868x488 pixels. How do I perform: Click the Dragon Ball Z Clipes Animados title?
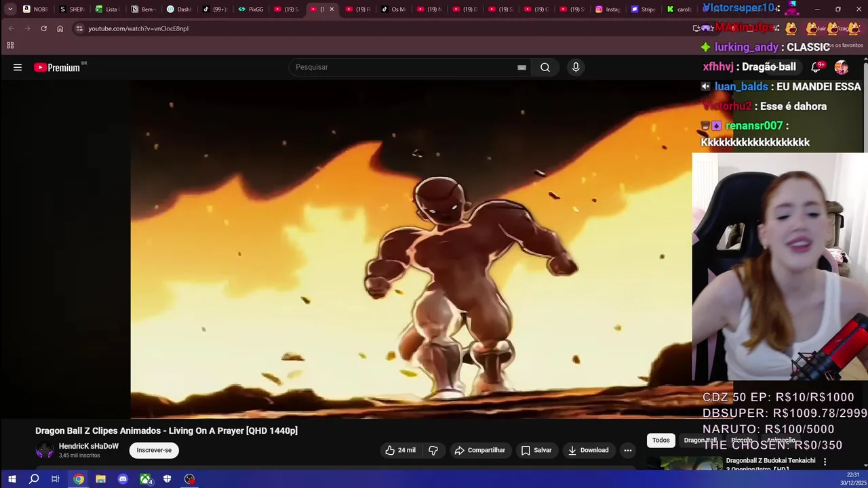(166, 430)
